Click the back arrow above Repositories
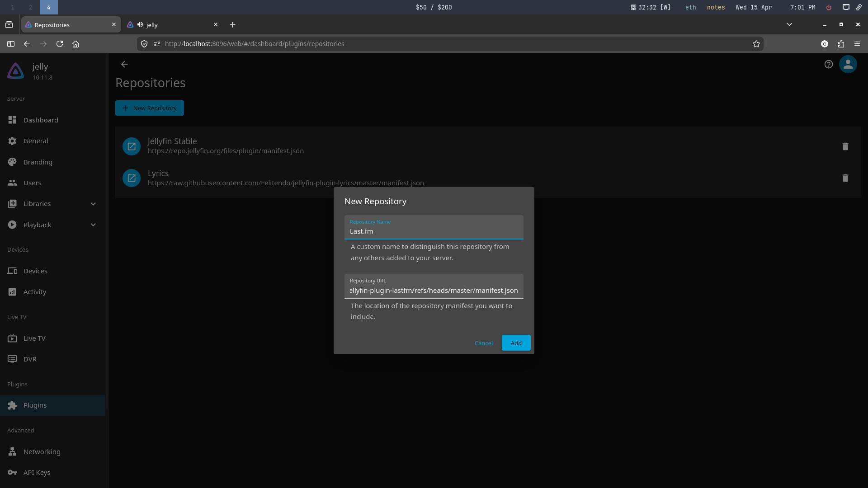The height and width of the screenshot is (488, 868). pos(124,64)
